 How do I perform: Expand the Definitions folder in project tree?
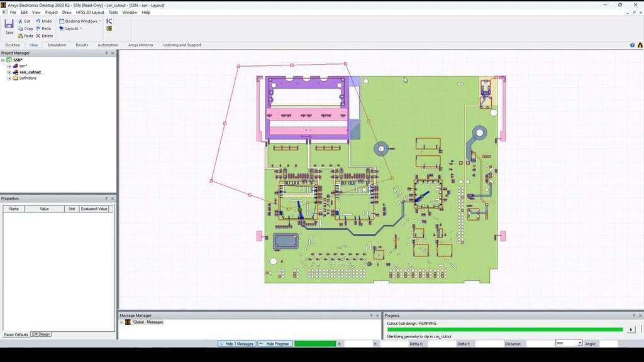pos(9,78)
